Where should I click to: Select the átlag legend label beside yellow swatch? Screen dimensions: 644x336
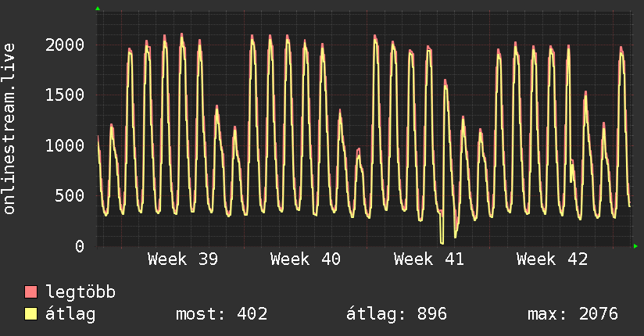click(x=70, y=314)
